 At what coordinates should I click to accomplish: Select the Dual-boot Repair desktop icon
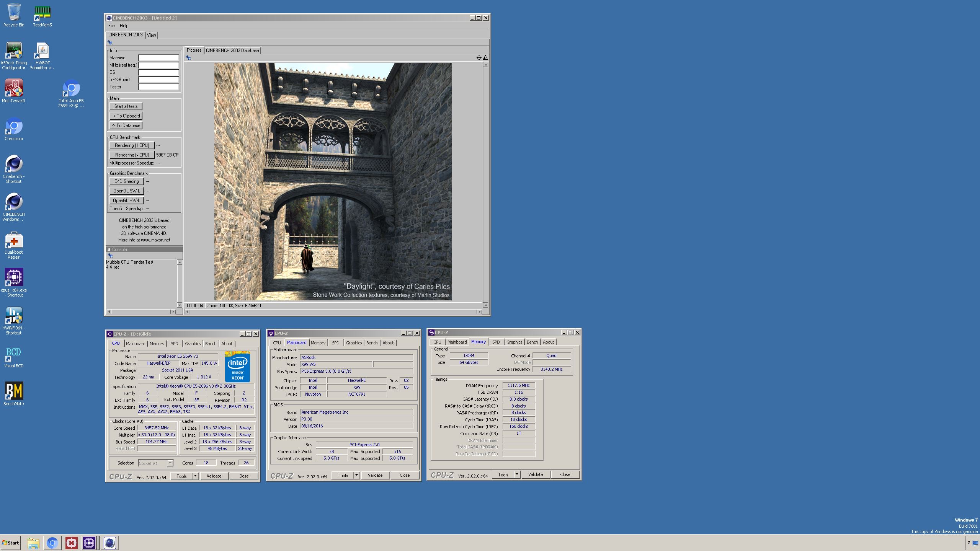14,245
